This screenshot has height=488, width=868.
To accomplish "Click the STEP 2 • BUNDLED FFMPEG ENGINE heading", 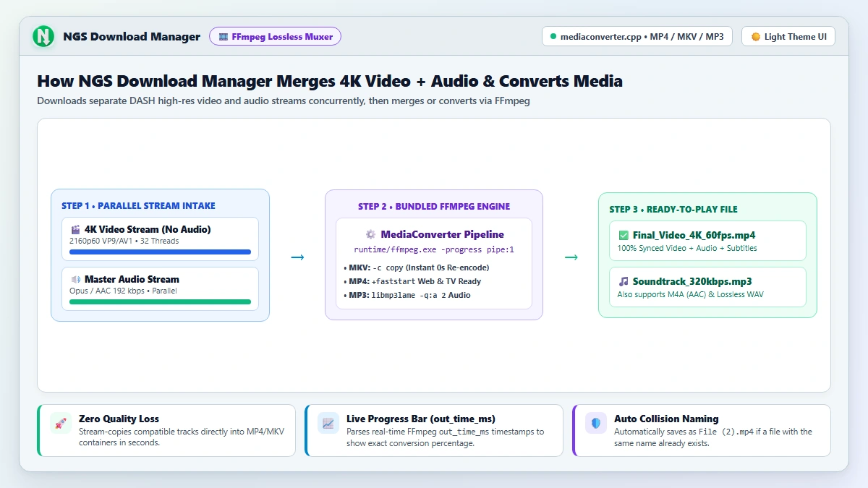I will pyautogui.click(x=434, y=207).
